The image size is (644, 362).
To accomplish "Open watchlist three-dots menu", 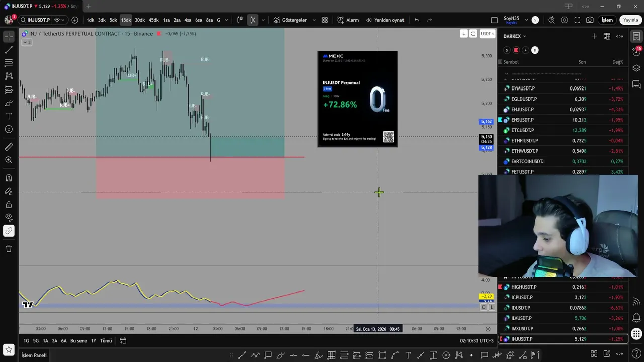I will [x=620, y=36].
